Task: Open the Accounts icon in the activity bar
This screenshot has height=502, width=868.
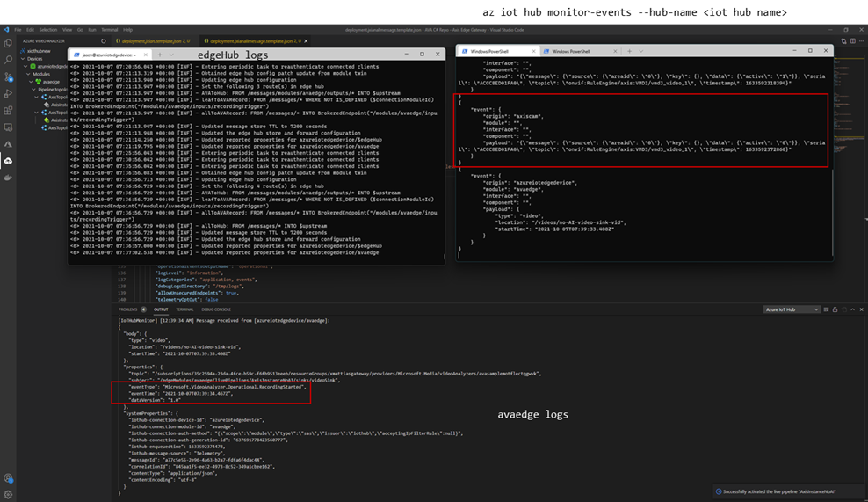Action: pos(8,477)
